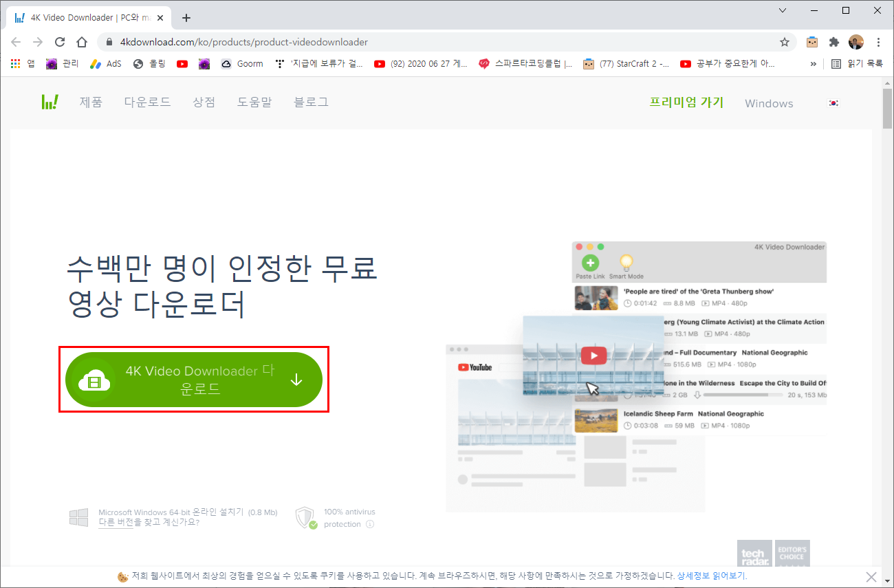Screen dimensions: 894x588
Task: Change language via the Korean flag icon
Action: (833, 103)
